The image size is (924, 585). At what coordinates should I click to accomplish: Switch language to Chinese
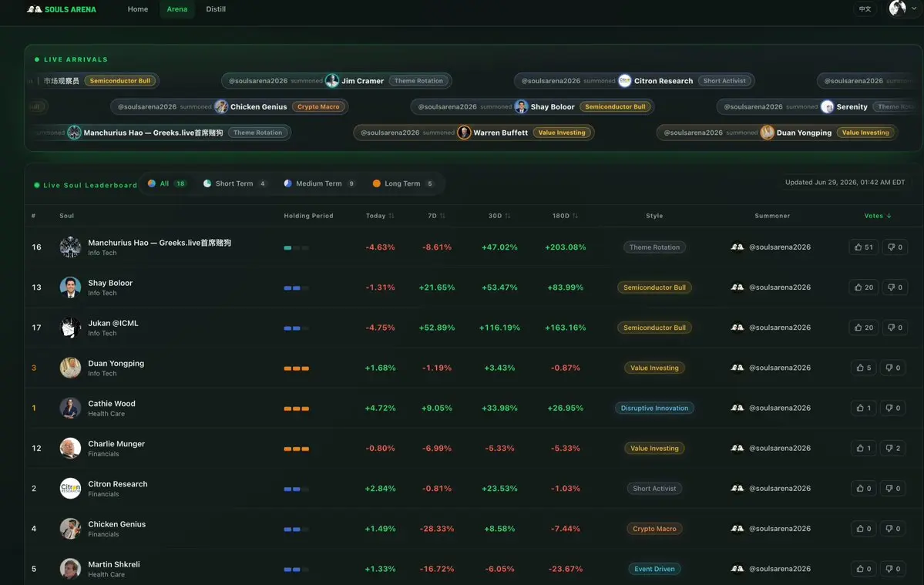point(865,8)
